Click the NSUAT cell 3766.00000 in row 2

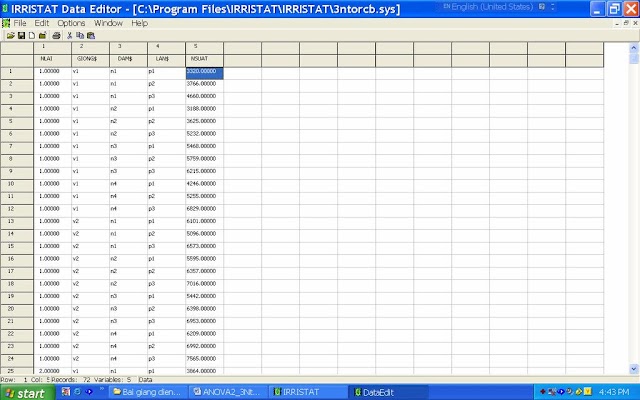pos(204,86)
